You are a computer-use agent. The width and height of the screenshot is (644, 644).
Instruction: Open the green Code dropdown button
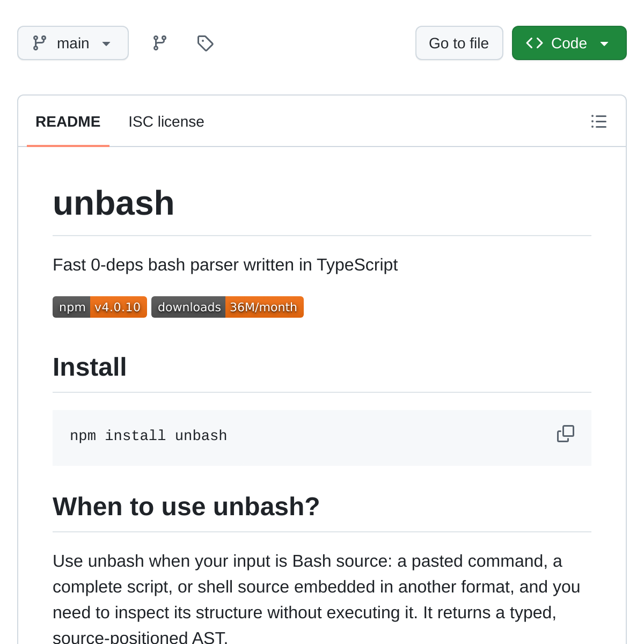tap(569, 43)
